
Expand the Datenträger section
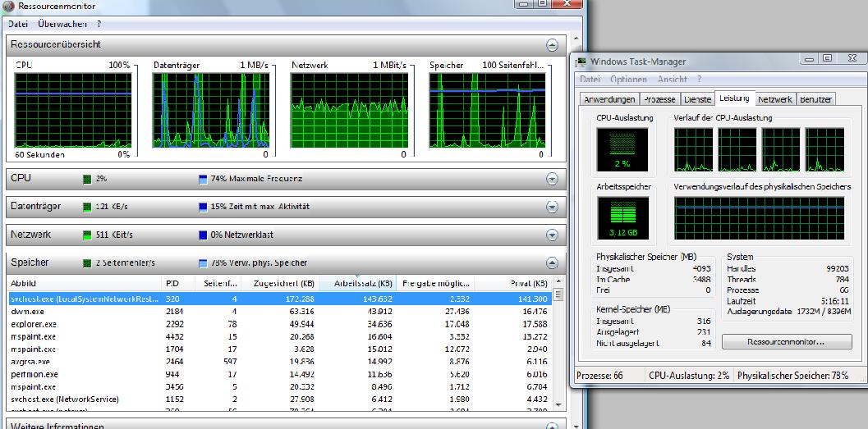point(552,207)
